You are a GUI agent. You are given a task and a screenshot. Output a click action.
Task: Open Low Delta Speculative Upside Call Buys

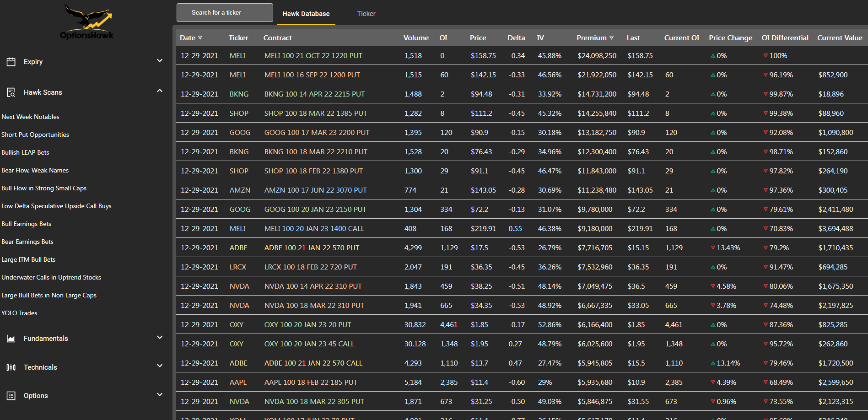[x=56, y=206]
